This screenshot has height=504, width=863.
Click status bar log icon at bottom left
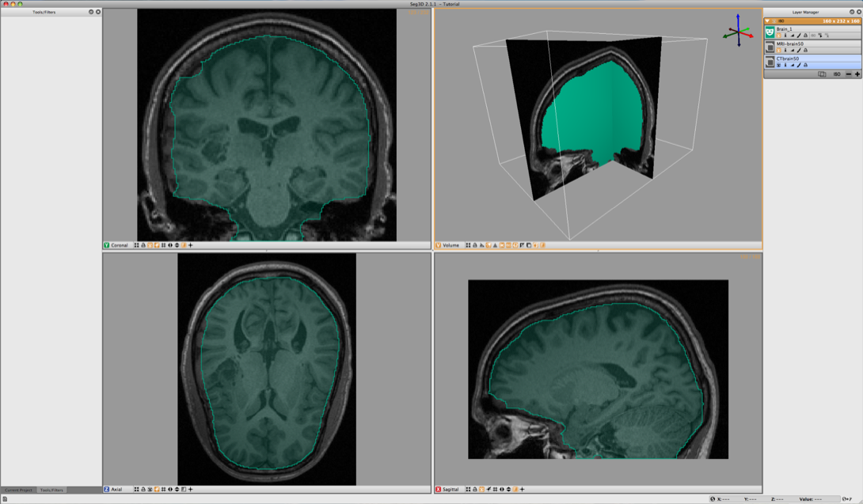click(5, 499)
